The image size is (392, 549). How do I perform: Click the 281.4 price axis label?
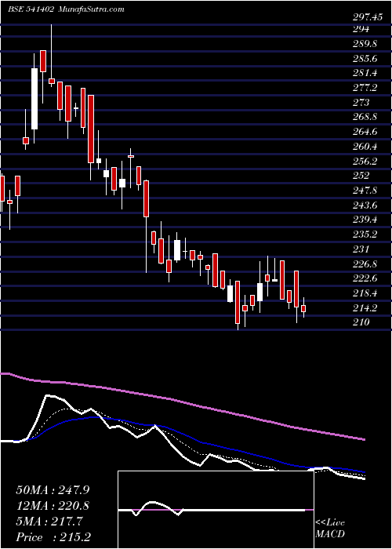tap(365, 74)
